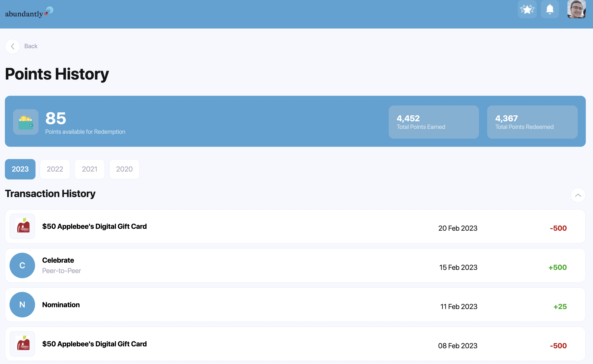Image resolution: width=593 pixels, height=364 pixels.
Task: Open the 11 Feb Nomination transaction
Action: click(295, 305)
